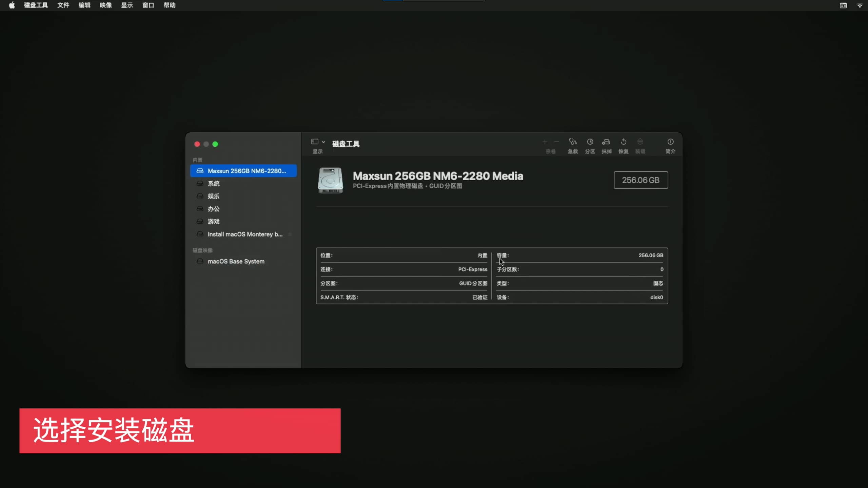Click the remove volume minus icon
Viewport: 868px width, 488px height.
(556, 142)
